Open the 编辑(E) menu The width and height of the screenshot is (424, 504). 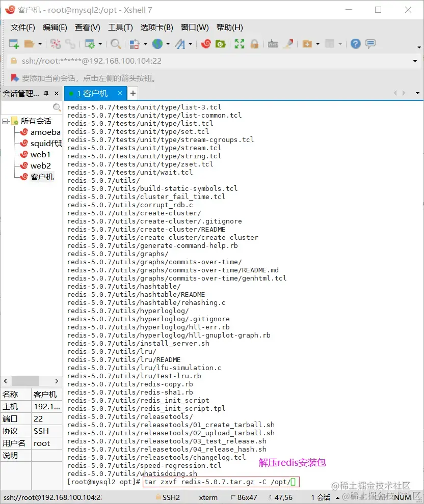tap(55, 27)
